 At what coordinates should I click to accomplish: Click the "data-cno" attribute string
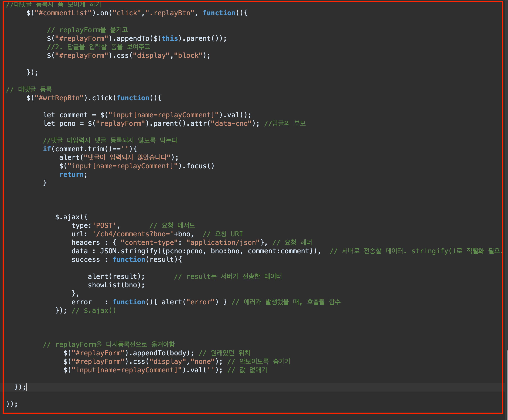pyautogui.click(x=231, y=123)
